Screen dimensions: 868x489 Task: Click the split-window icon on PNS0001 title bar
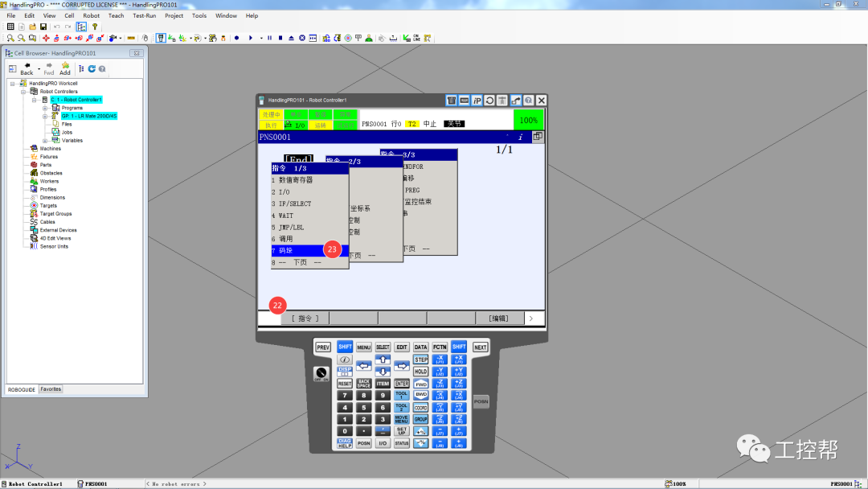pos(538,136)
